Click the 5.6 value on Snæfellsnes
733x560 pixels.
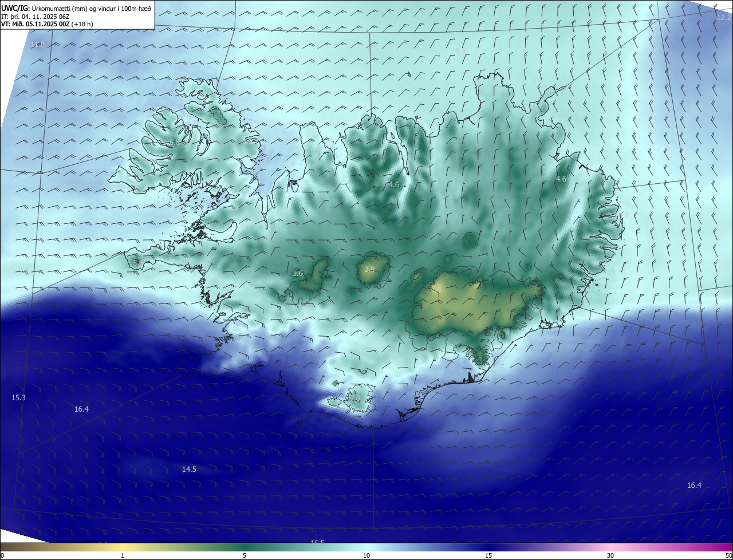137,262
